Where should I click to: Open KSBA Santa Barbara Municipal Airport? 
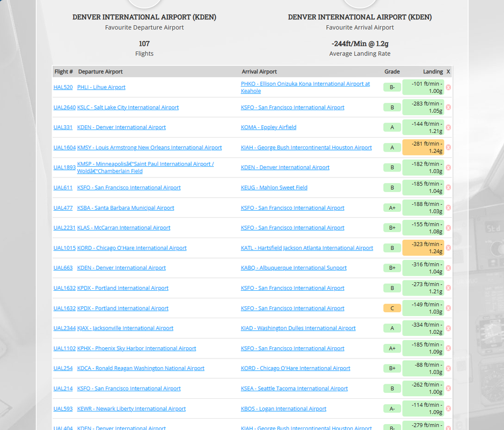pos(126,208)
